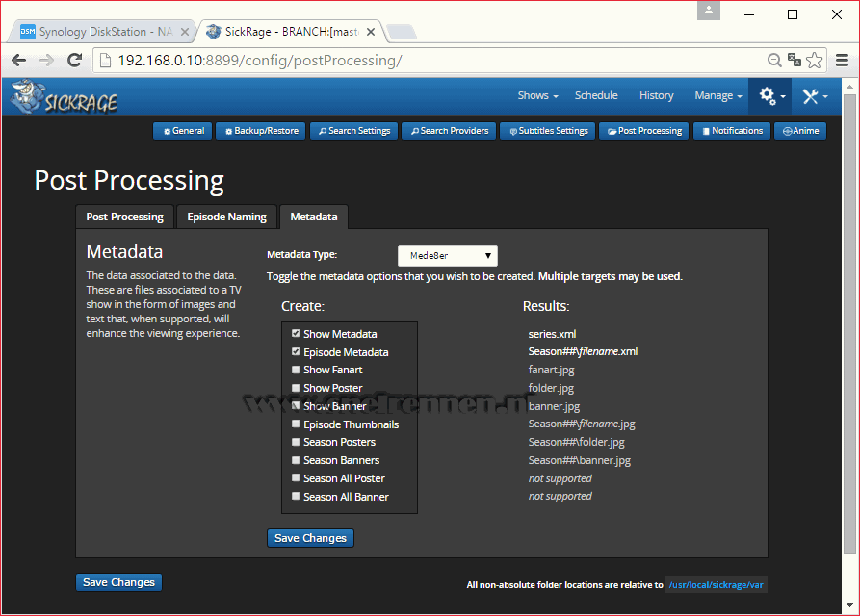Toggle the Episode Metadata checkbox
This screenshot has width=860, height=616.
(x=296, y=352)
